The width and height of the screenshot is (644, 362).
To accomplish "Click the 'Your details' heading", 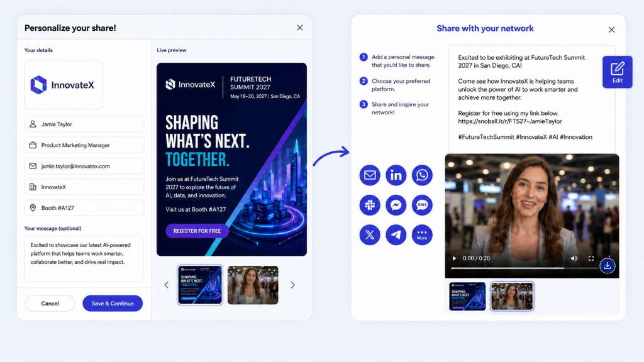I will [38, 50].
